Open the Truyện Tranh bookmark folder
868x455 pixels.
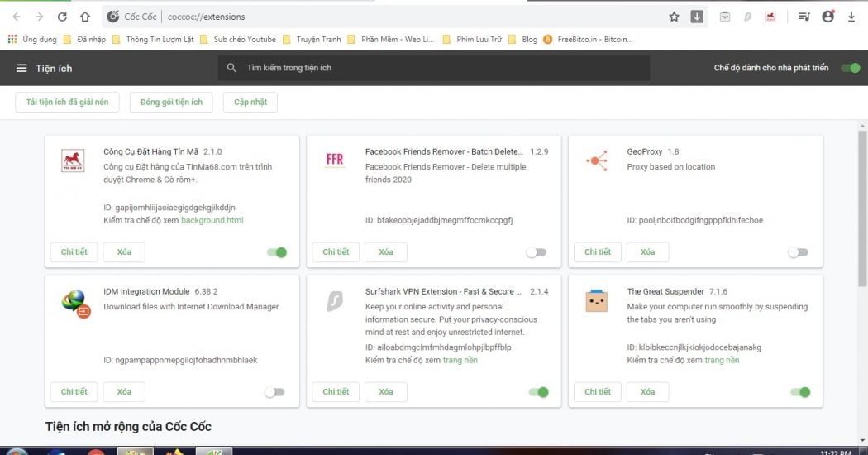pyautogui.click(x=312, y=40)
